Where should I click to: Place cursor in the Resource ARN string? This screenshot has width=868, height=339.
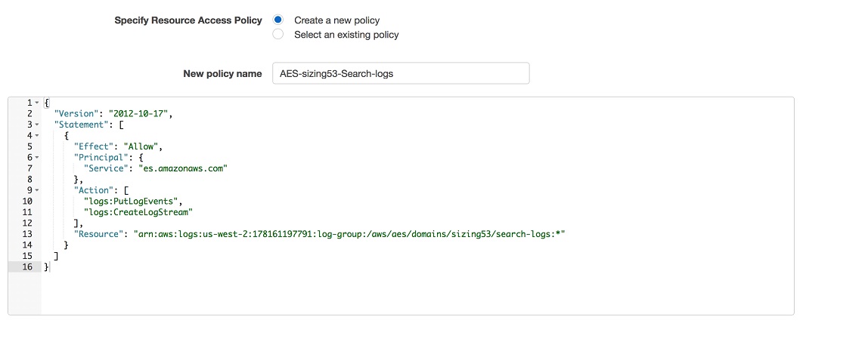349,234
